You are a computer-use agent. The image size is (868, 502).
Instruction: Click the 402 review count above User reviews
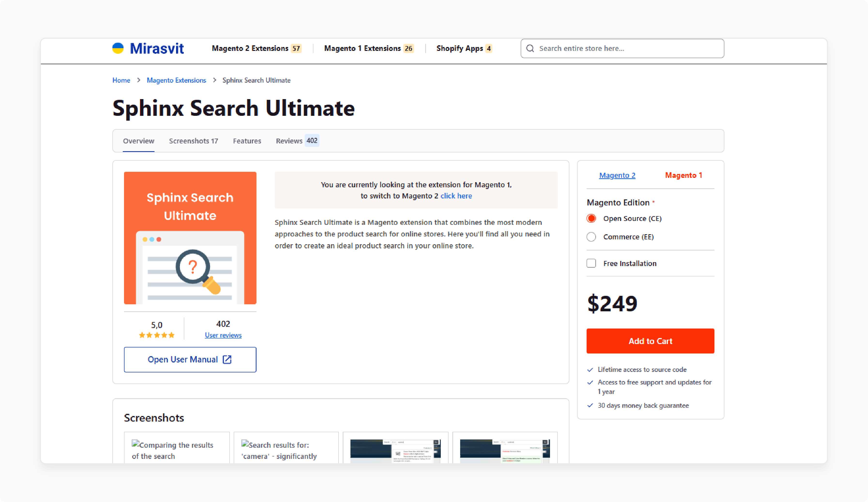tap(223, 324)
